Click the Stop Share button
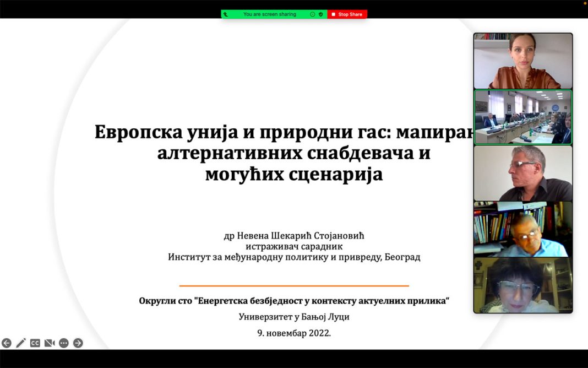The width and height of the screenshot is (588, 368). point(347,14)
